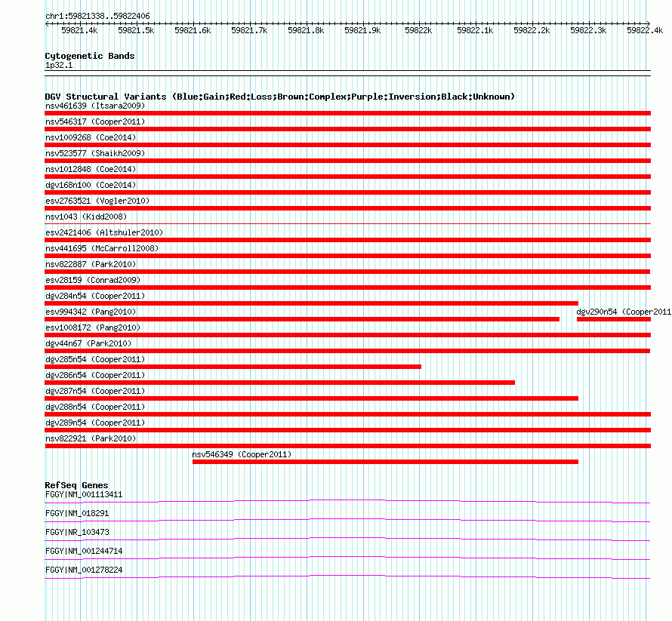Click dgv287n54 (Cooper2011) label
This screenshot has width=672, height=621.
click(x=95, y=391)
